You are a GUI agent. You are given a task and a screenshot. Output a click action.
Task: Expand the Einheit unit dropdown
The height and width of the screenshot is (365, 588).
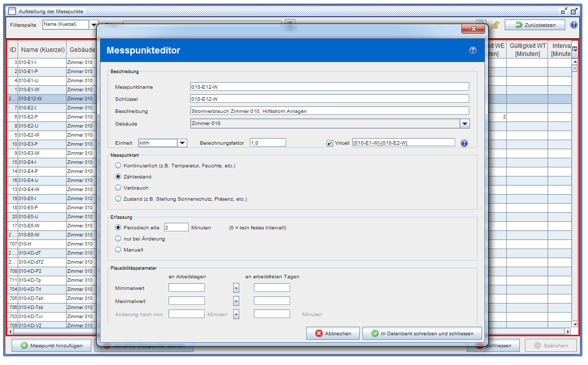coord(182,143)
